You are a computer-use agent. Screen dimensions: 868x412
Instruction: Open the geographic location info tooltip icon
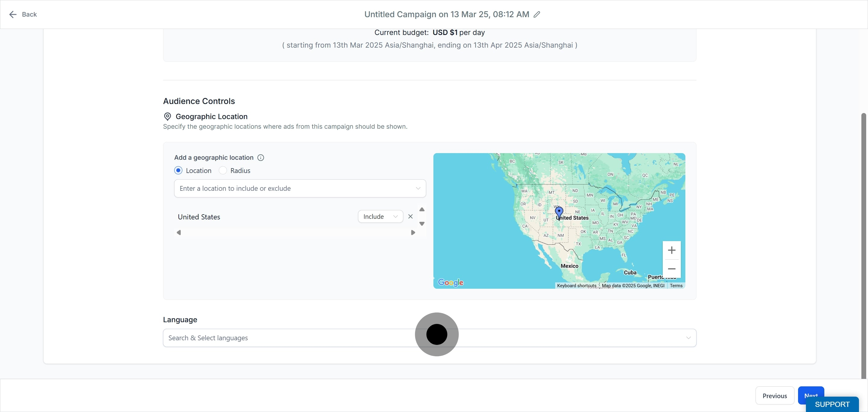(x=260, y=158)
